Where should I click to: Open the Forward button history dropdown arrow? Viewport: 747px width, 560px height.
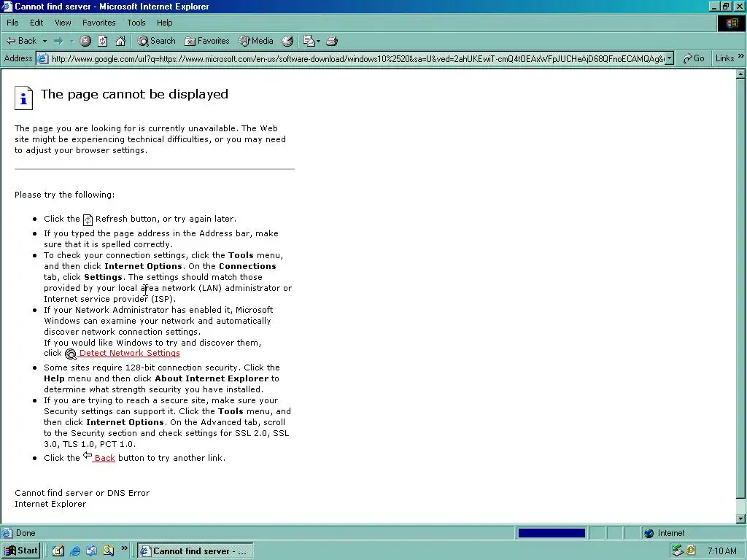click(71, 41)
